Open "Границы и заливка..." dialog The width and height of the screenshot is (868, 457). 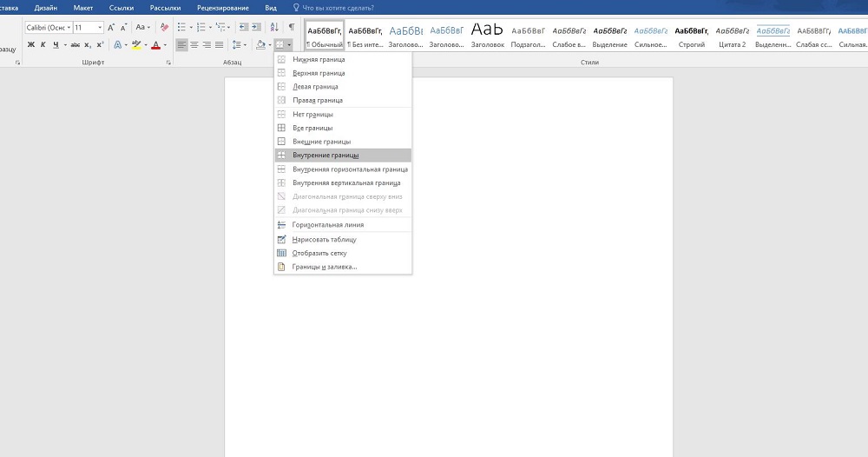[325, 267]
